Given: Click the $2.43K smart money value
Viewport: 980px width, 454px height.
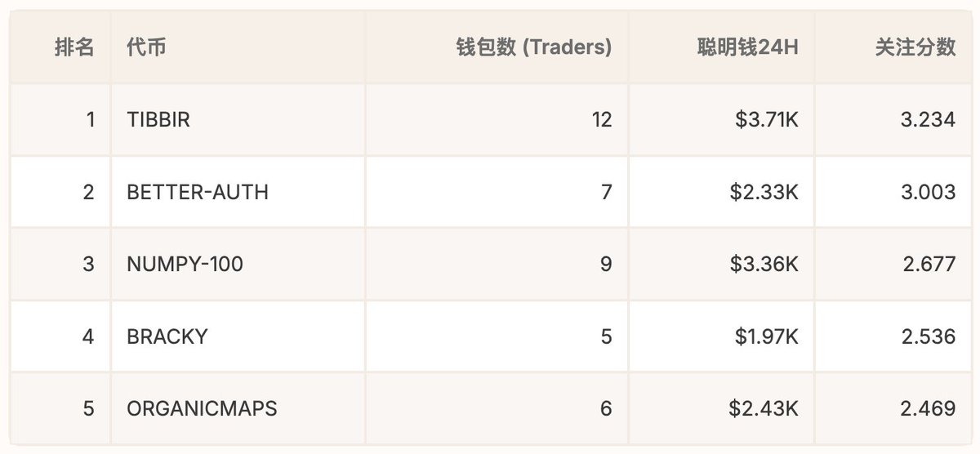Looking at the screenshot, I should (x=767, y=407).
